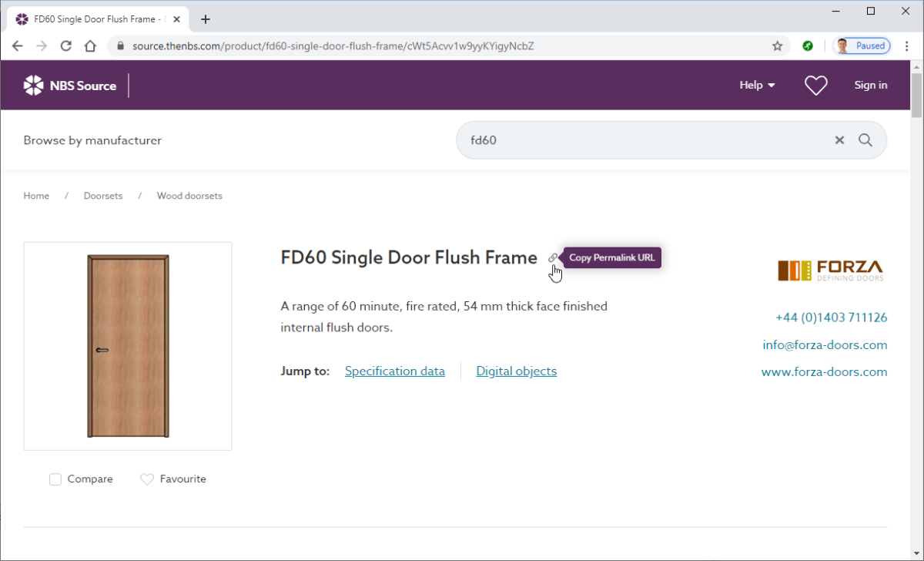The width and height of the screenshot is (924, 561).
Task: Open a new browser tab
Action: (206, 19)
